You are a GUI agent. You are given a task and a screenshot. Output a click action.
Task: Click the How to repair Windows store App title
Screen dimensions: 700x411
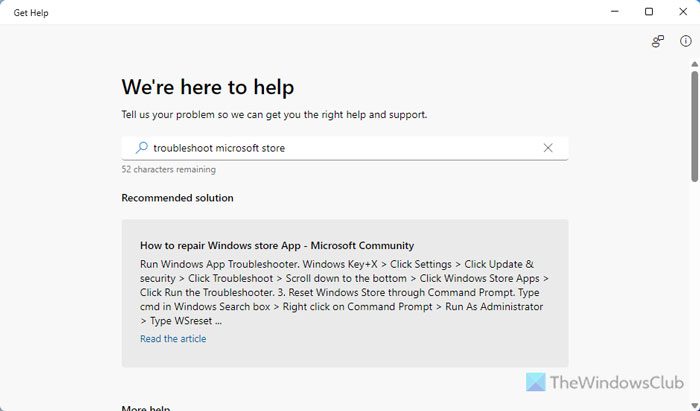click(x=277, y=245)
